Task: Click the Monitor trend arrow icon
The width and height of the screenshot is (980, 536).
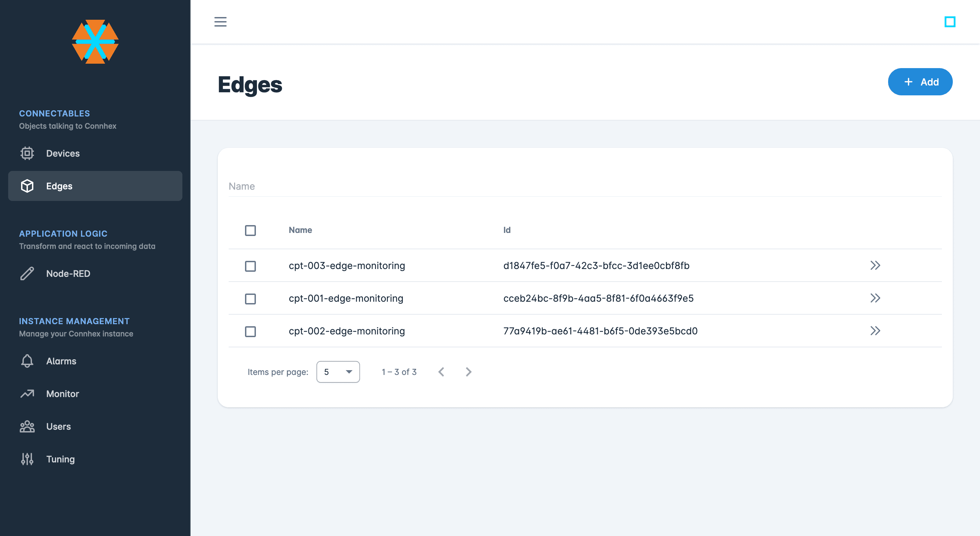Action: (x=27, y=394)
